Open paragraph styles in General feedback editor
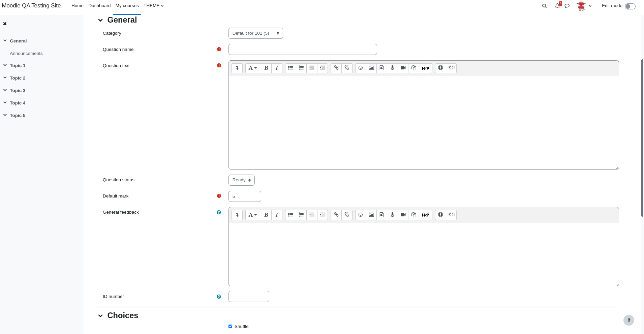644x334 pixels. (x=253, y=215)
